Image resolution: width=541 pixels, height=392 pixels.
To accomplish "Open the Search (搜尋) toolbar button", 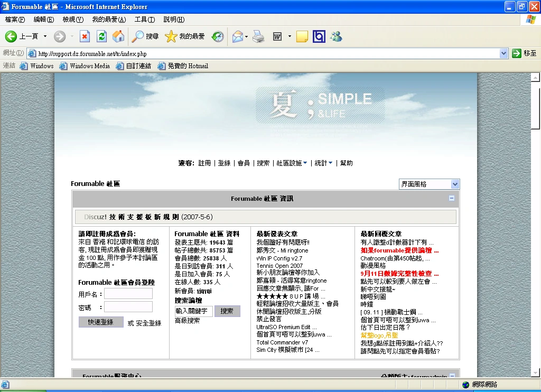I will [145, 36].
